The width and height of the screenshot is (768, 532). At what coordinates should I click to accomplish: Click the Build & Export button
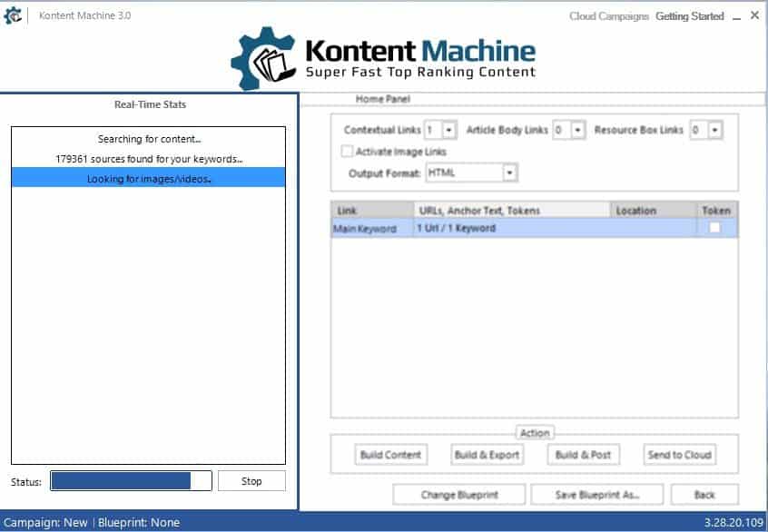487,455
